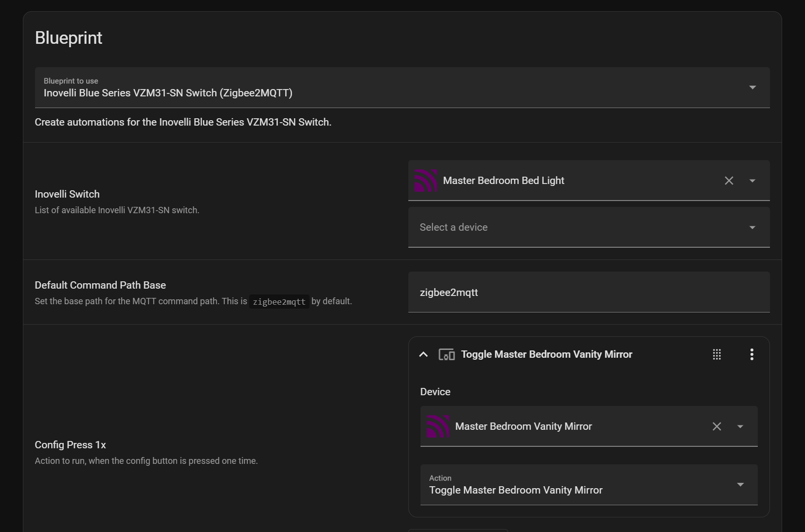Clear the Master Bedroom Vanity Mirror device
Image resolution: width=805 pixels, height=532 pixels.
click(716, 426)
